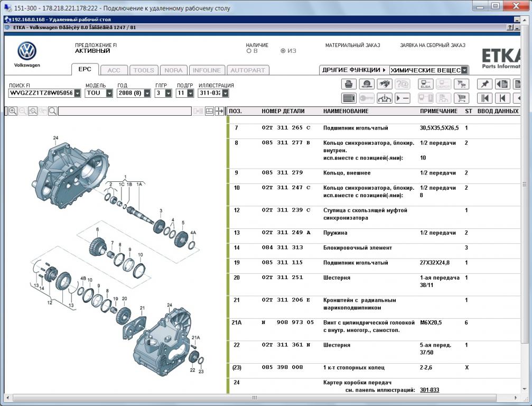
Task: Open the ГЛГР dropdown showing 3
Action: 169,93
